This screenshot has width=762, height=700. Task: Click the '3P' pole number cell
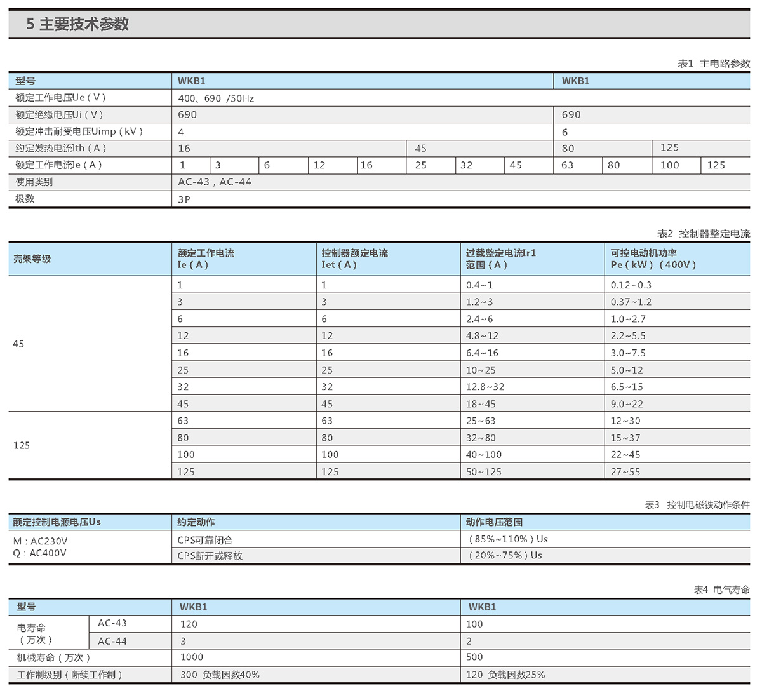click(184, 199)
